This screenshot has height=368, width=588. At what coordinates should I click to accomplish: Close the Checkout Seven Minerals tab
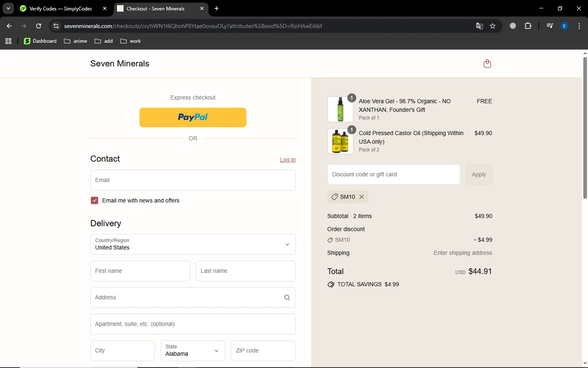pyautogui.click(x=202, y=8)
